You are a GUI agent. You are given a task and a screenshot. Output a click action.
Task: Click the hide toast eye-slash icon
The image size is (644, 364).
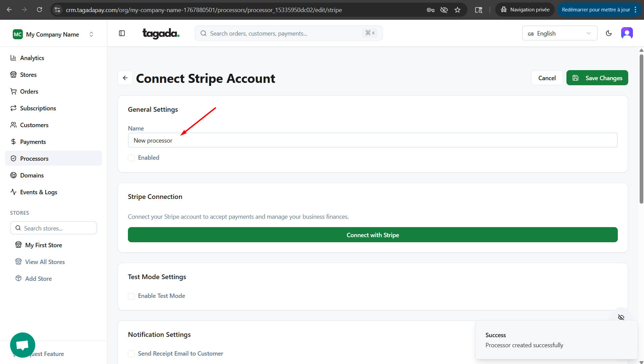click(x=621, y=317)
